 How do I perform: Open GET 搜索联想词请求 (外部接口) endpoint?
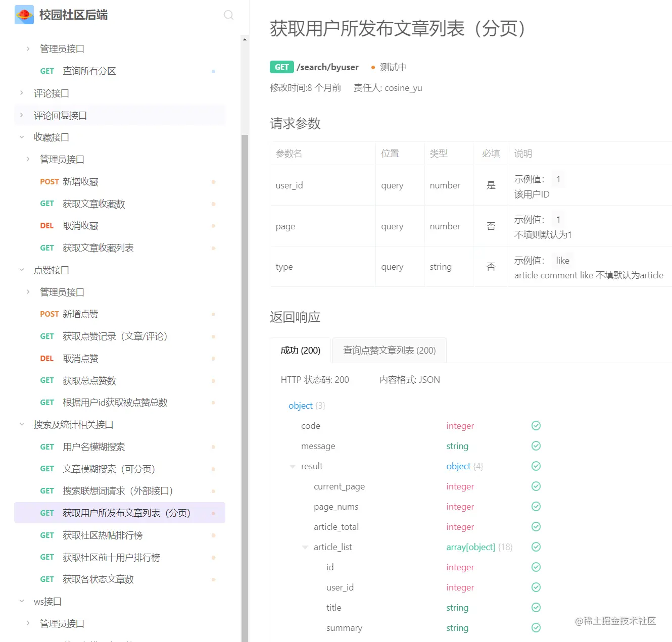click(x=120, y=491)
